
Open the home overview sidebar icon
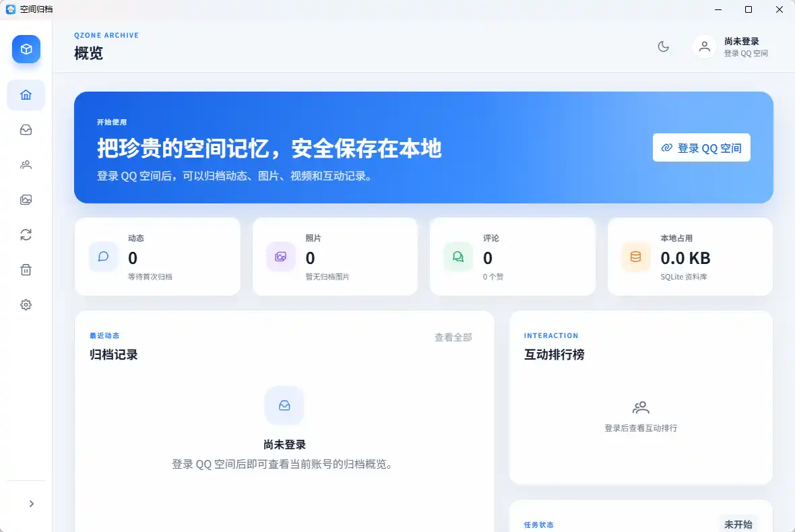pos(26,95)
